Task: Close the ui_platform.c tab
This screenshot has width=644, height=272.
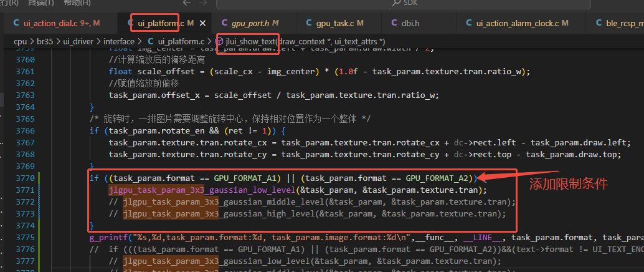Action: (202, 24)
